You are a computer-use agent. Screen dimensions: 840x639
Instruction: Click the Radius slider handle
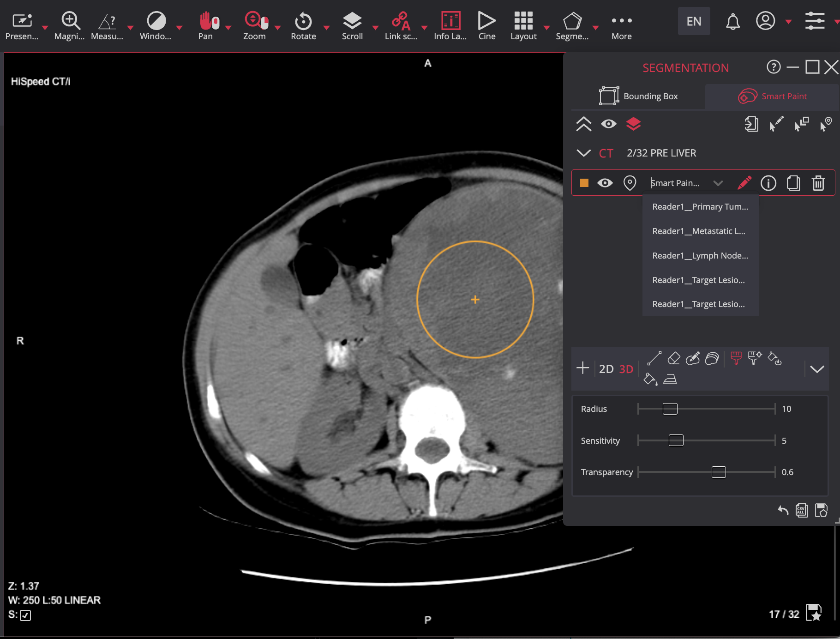click(670, 409)
